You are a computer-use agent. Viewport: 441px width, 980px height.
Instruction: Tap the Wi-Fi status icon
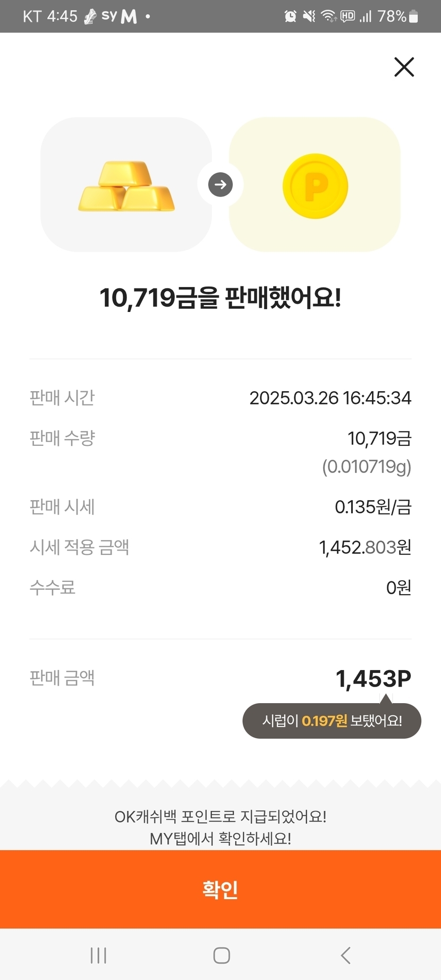[328, 16]
